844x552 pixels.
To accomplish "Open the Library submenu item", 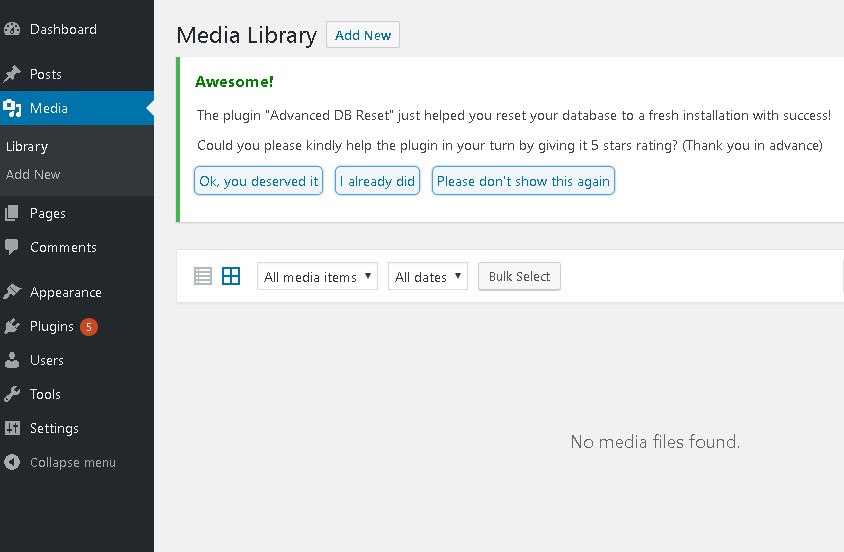I will pyautogui.click(x=27, y=146).
